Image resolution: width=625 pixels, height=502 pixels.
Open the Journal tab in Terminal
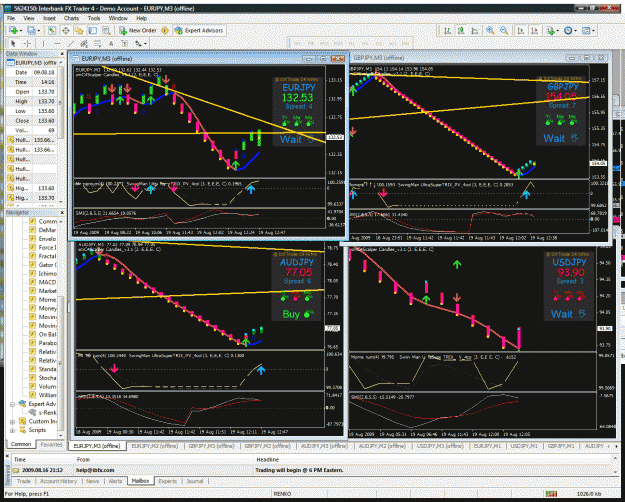point(195,481)
